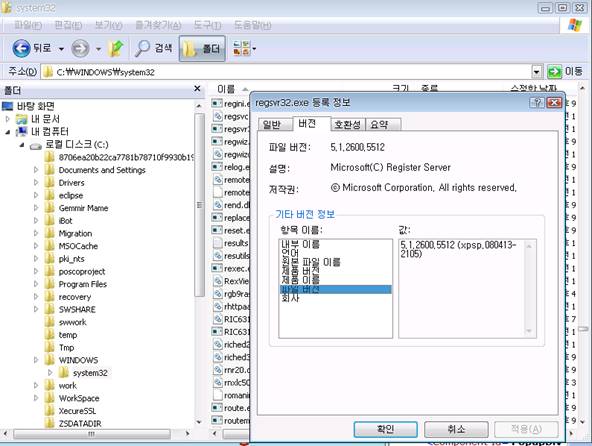Select the recovery folder icon
The width and height of the screenshot is (592, 446).
tap(49, 297)
